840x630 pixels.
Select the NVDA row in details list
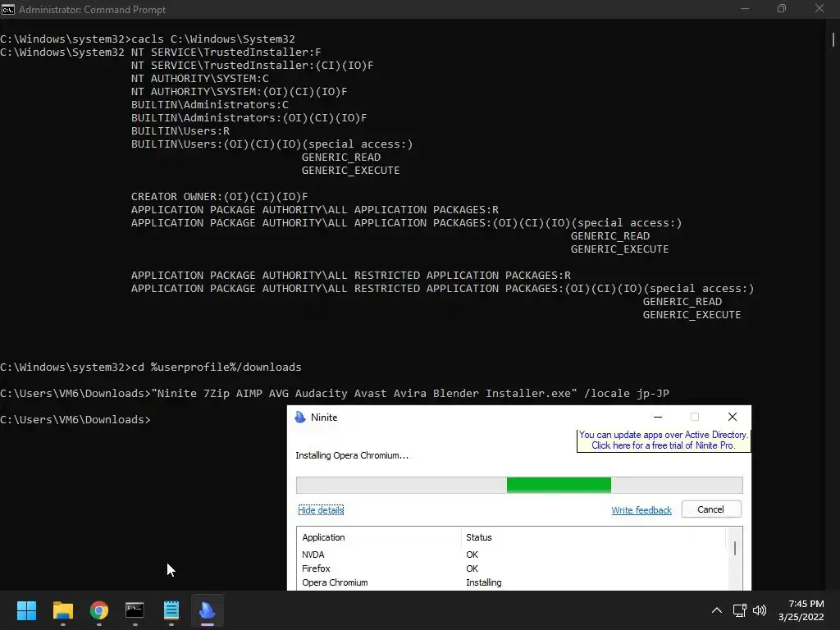[512, 555]
